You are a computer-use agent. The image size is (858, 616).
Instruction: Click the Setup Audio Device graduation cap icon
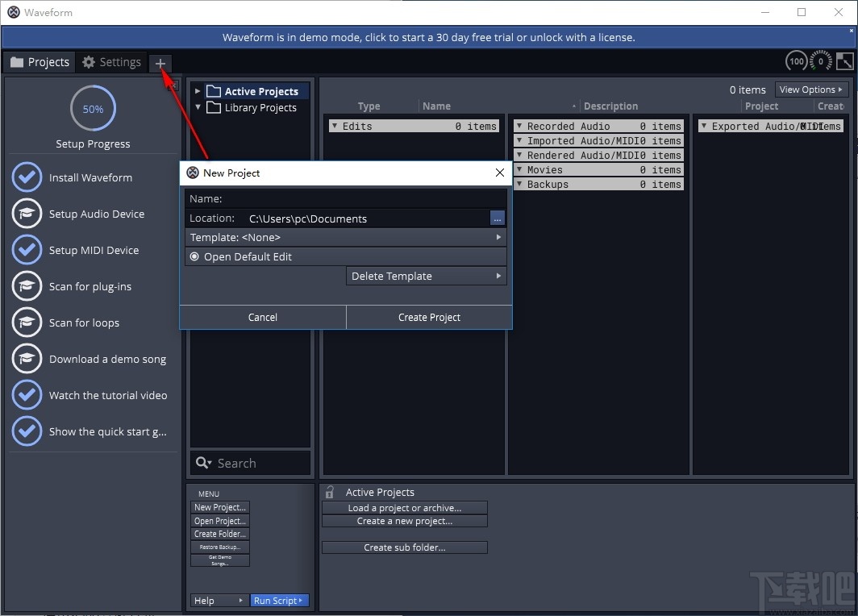(27, 214)
